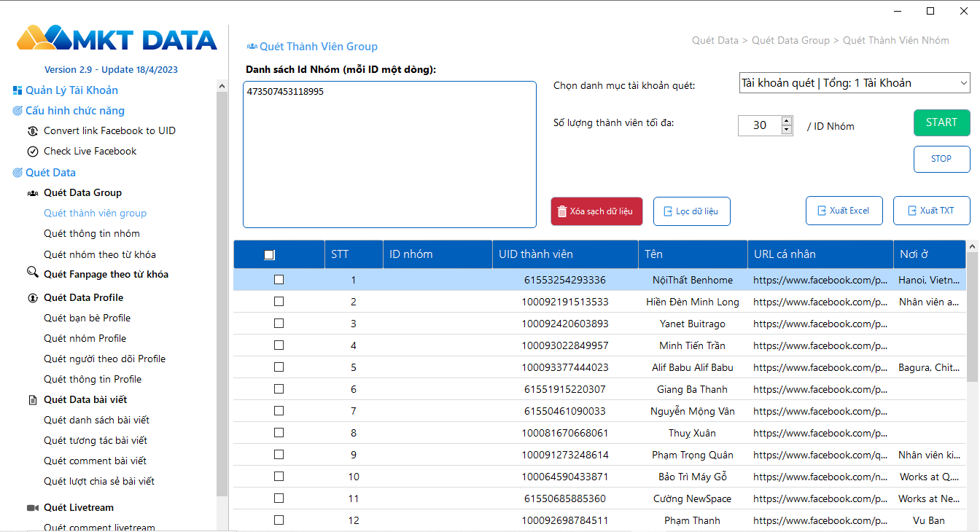Screen dimensions: 980x532
Task: Click Xuất TXT button
Action: pos(932,211)
